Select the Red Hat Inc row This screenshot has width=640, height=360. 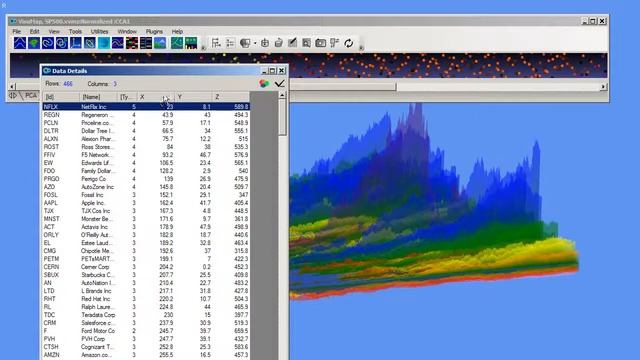tap(146, 299)
